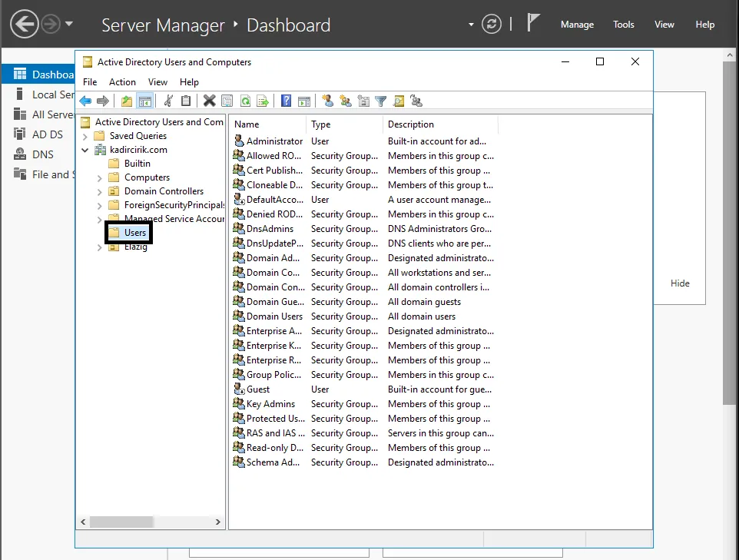Expand the Saved Queries node
This screenshot has height=560, width=739.
click(85, 137)
